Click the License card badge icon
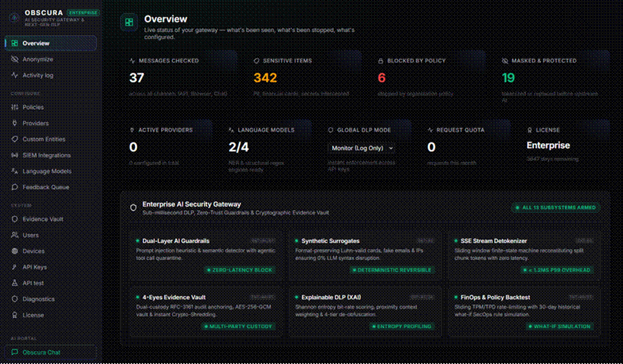 tap(530, 131)
